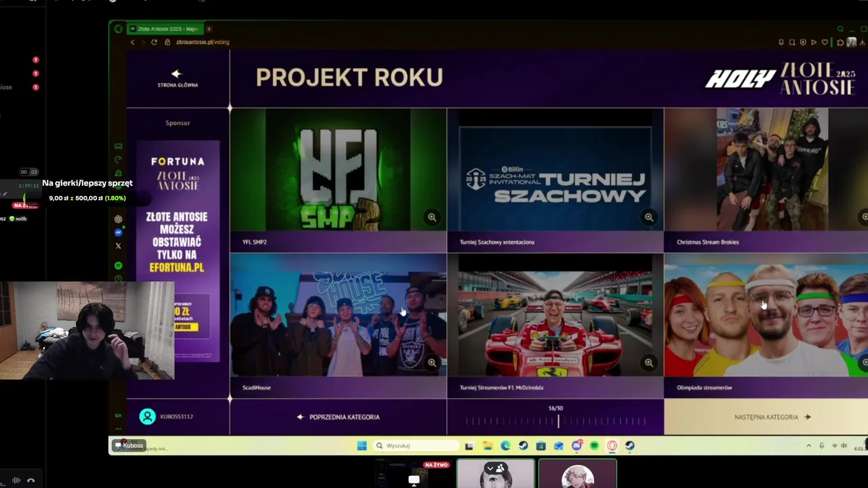The width and height of the screenshot is (868, 488).
Task: Open the Windows Start menu
Action: (361, 445)
